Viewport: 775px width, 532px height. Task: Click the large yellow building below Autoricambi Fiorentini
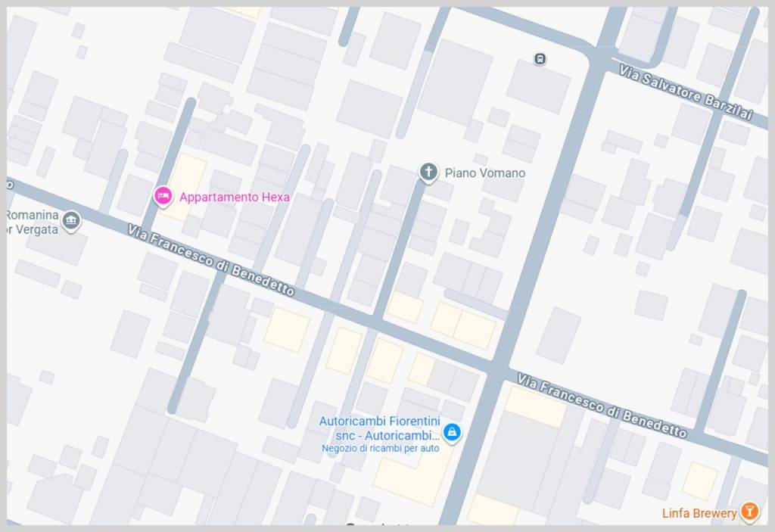pyautogui.click(x=412, y=477)
